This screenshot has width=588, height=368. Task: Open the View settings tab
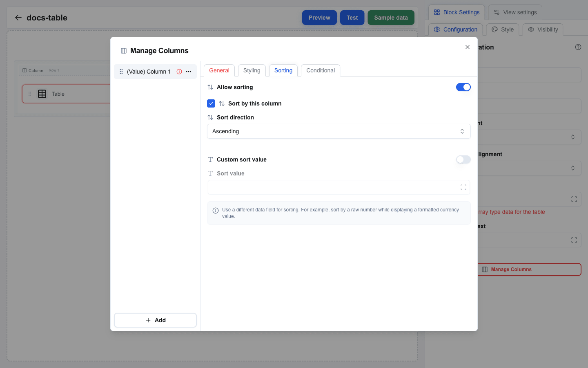pos(515,12)
